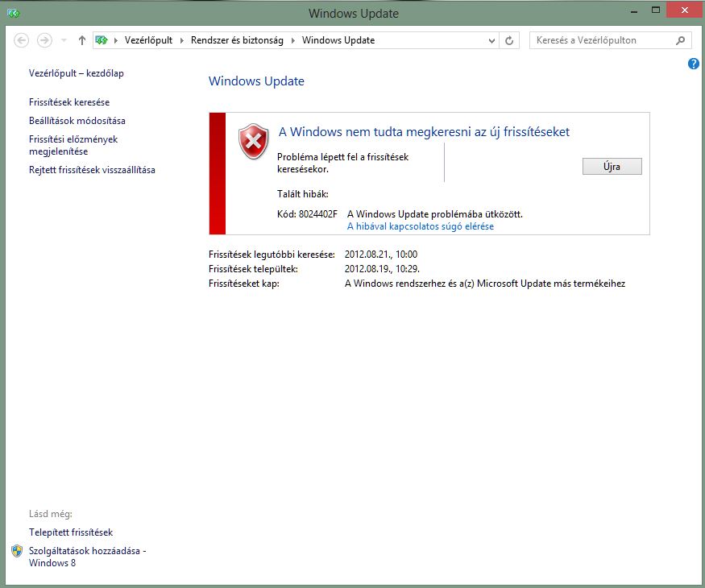Screen dimensions: 705x588
Task: Open address bar history dropdown
Action: tap(491, 40)
